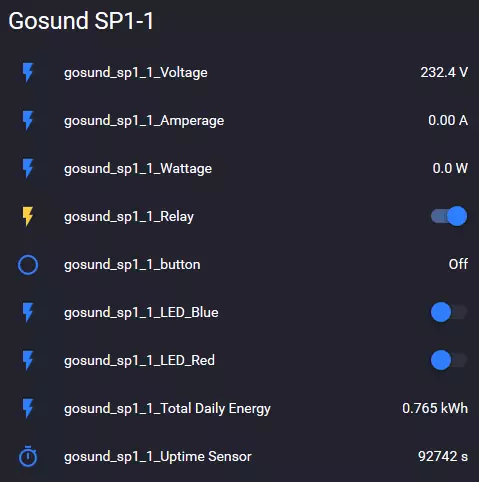Click the Voltage row lightning bolt icon
Viewport: 479px width, 482px height.
28,72
